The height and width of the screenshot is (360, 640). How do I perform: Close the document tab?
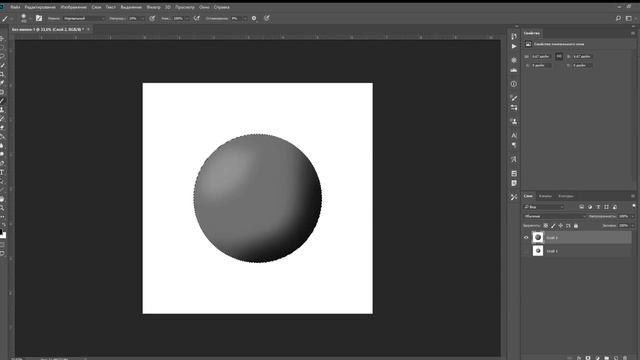[89, 29]
